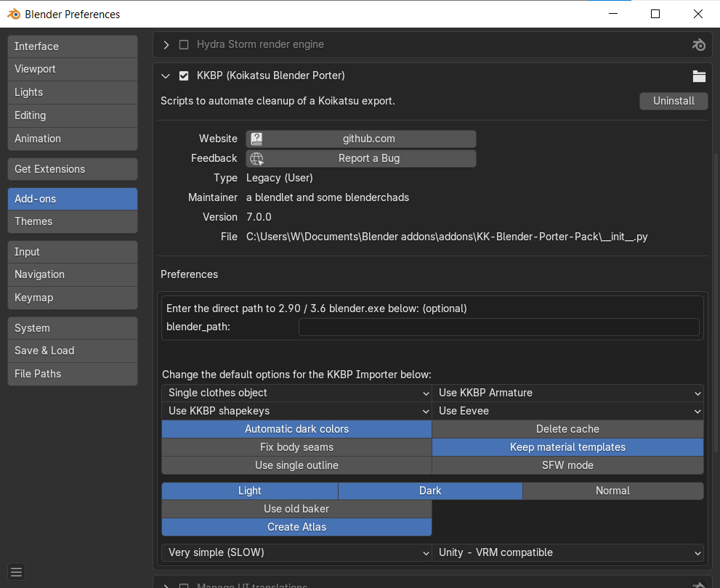The height and width of the screenshot is (588, 720).
Task: Click the Blender logo in title bar
Action: click(14, 15)
